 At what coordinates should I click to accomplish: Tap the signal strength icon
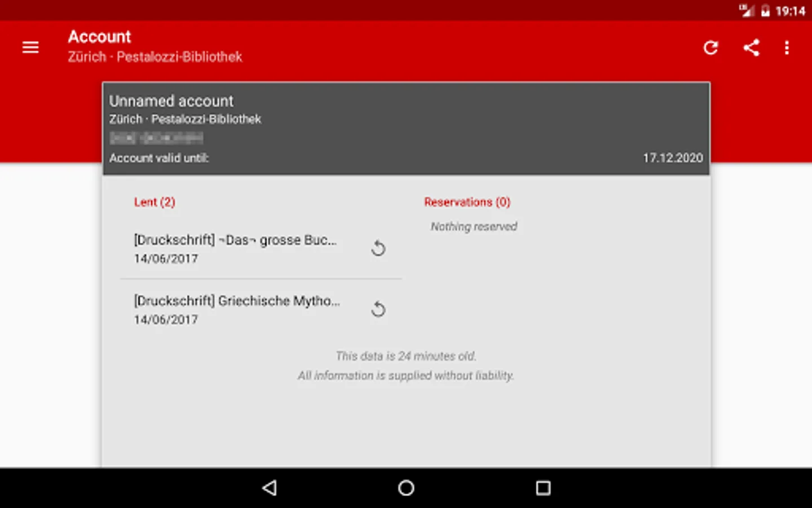tap(747, 11)
